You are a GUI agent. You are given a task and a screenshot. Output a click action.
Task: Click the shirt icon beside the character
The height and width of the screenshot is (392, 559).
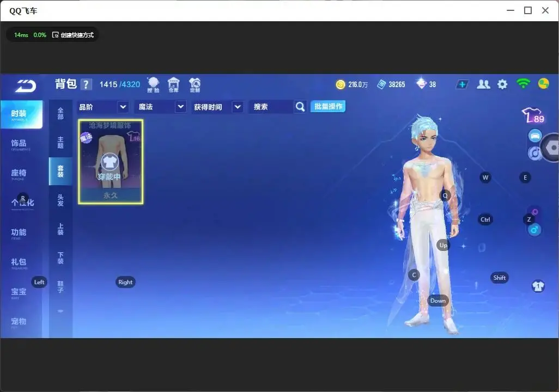(x=538, y=286)
